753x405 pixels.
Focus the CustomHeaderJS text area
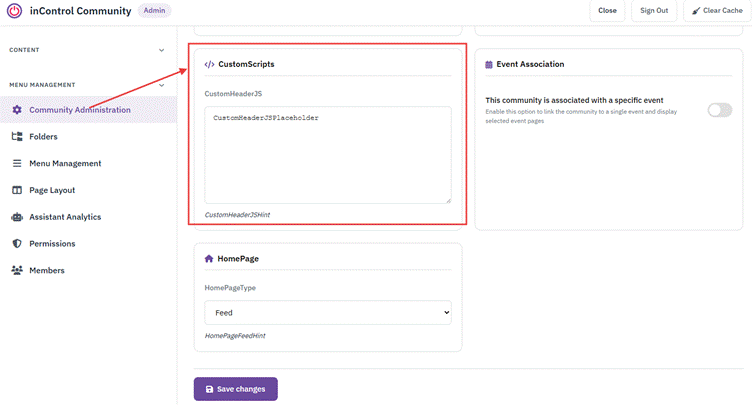tap(328, 155)
